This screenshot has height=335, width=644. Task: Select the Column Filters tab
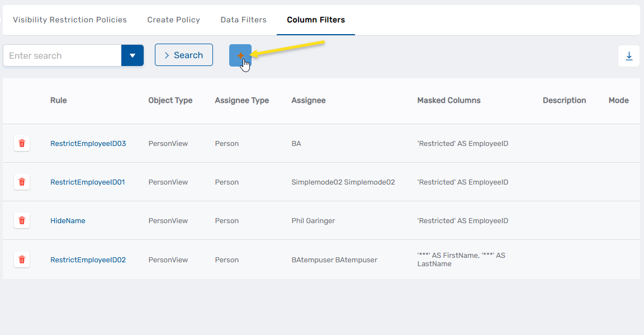click(315, 20)
